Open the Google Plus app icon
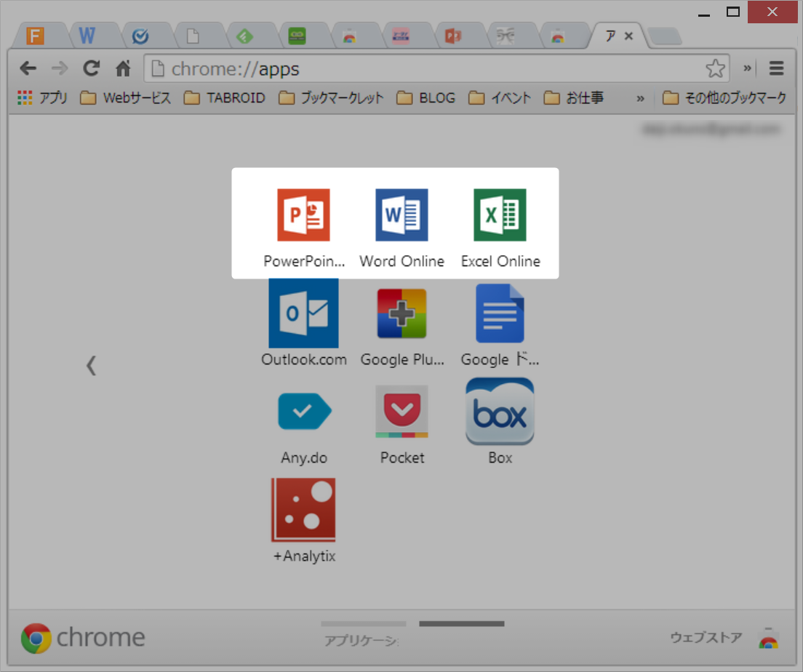This screenshot has width=803, height=672. (x=402, y=313)
